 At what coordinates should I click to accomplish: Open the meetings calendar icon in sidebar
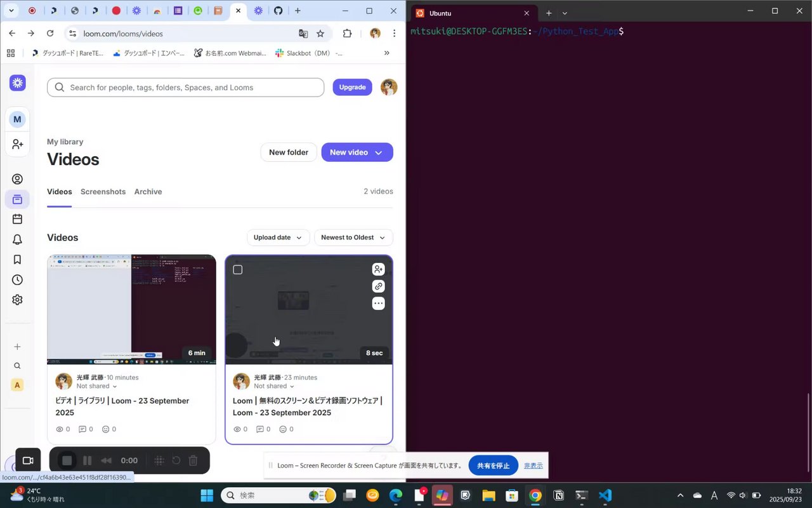pos(17,219)
